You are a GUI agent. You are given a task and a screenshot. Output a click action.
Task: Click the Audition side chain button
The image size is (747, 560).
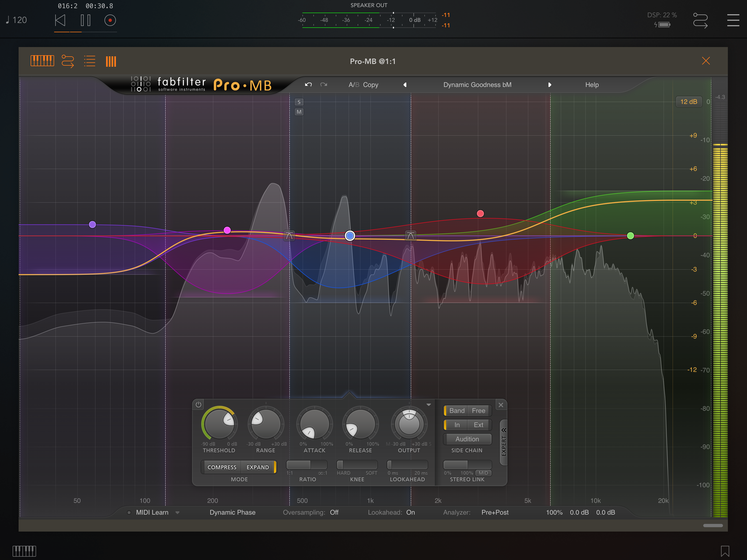click(x=467, y=439)
